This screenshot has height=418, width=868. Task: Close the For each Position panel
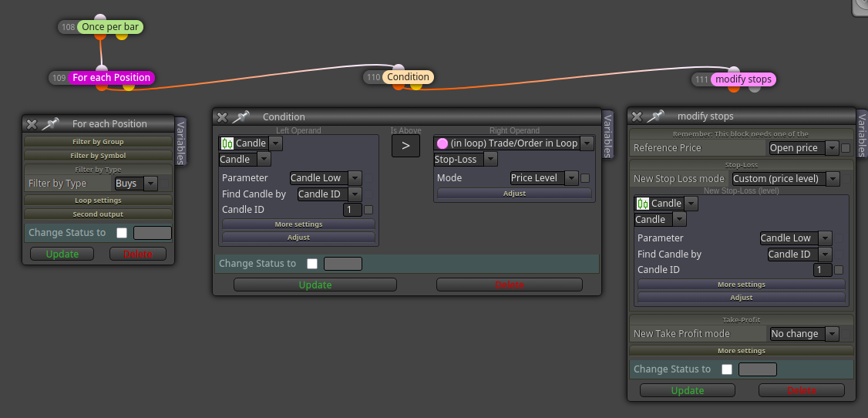[32, 124]
